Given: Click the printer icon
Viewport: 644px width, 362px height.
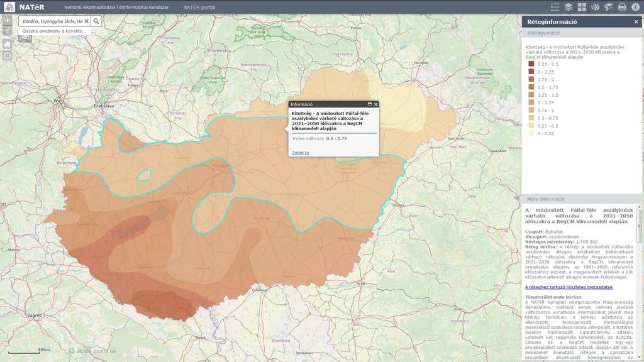Looking at the screenshot, I should point(622,7).
